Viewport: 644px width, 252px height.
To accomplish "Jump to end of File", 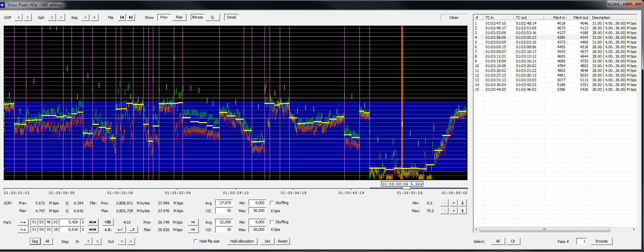I will tap(131, 17).
